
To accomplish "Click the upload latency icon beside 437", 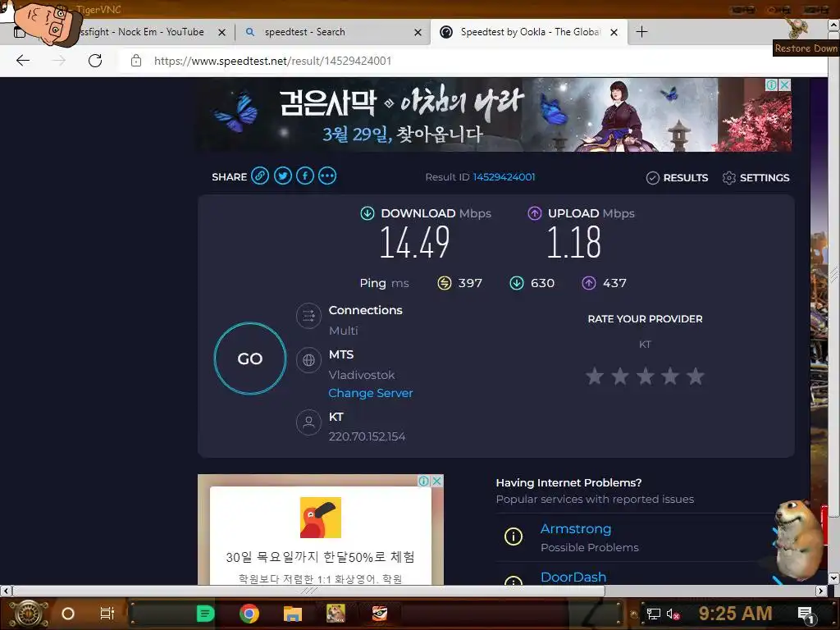I will (589, 283).
